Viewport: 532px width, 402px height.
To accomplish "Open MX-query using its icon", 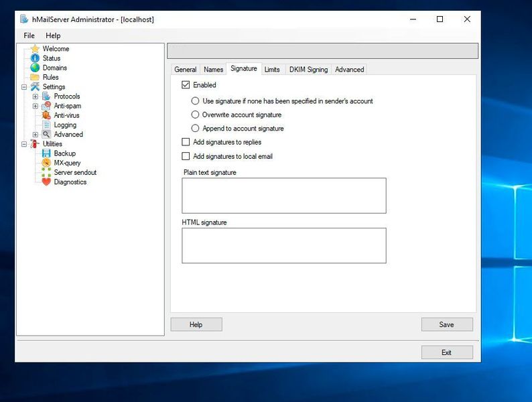I will tap(46, 163).
